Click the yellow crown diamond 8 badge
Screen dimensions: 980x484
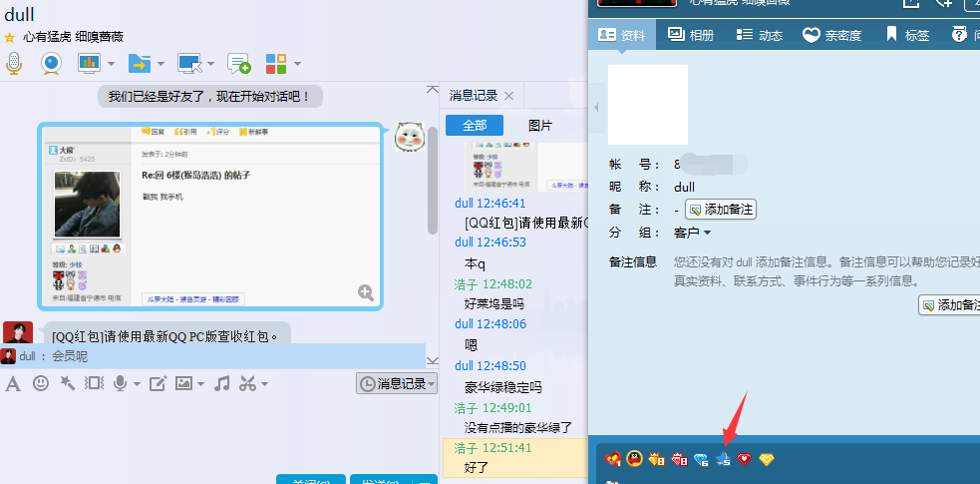tap(657, 460)
